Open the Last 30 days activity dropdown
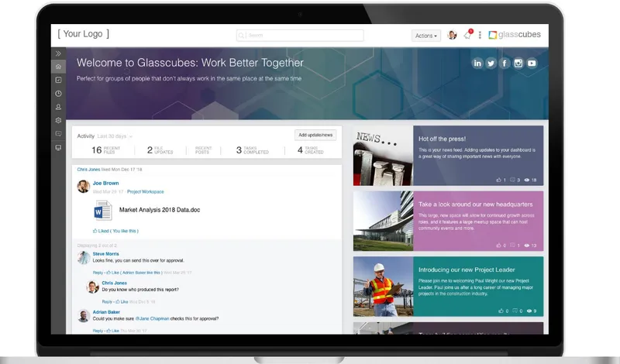Image resolution: width=620 pixels, height=364 pixels. 115,136
